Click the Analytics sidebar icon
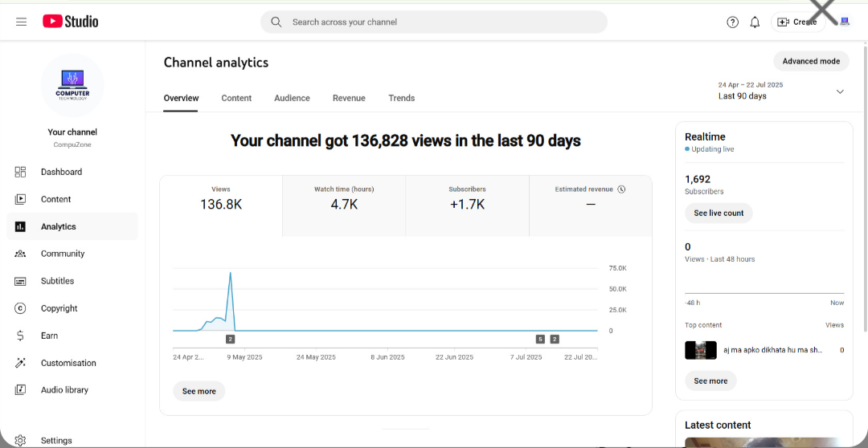 [x=20, y=226]
